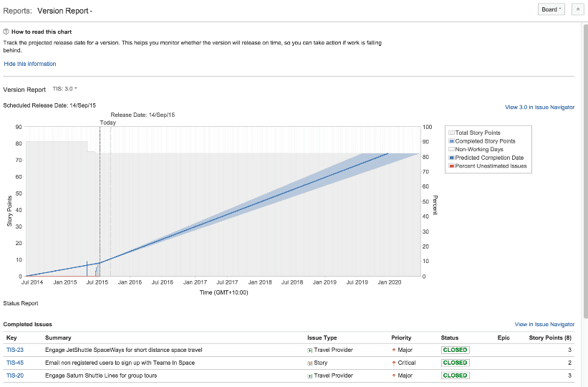588x387 pixels.
Task: Click the Critical priority arrow for TIS-45
Action: pyautogui.click(x=394, y=363)
